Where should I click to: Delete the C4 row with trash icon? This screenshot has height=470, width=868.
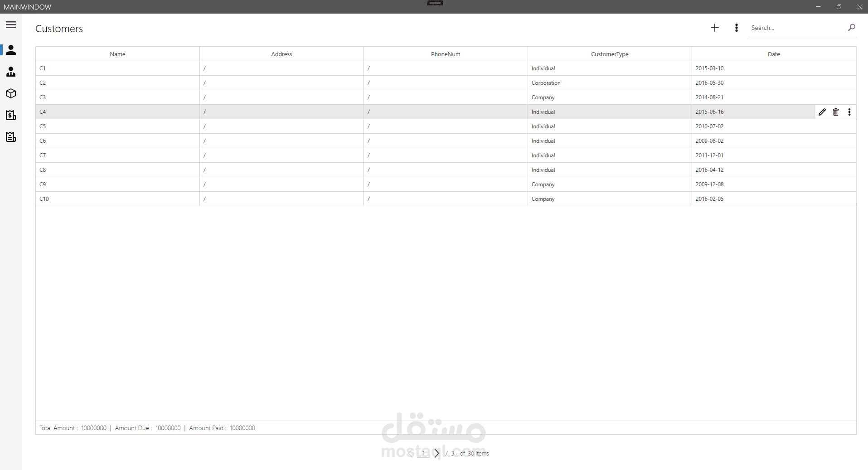pos(836,112)
